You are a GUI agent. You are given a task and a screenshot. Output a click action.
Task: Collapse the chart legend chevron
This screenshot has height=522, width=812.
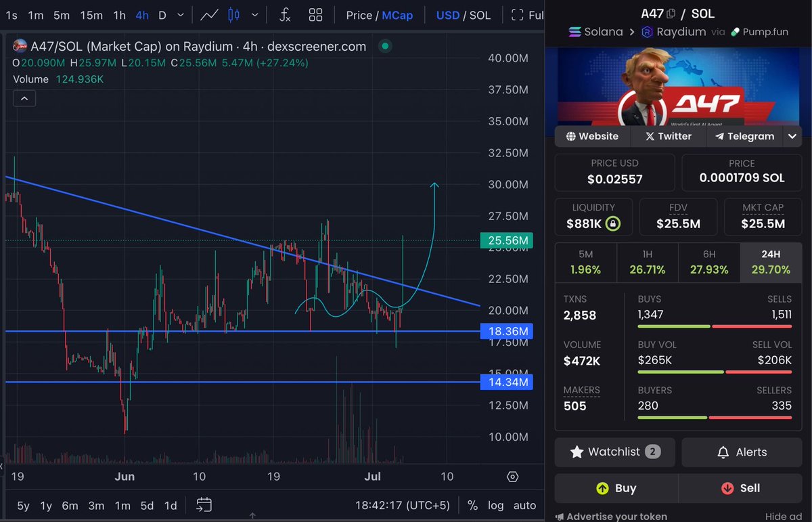(x=24, y=99)
